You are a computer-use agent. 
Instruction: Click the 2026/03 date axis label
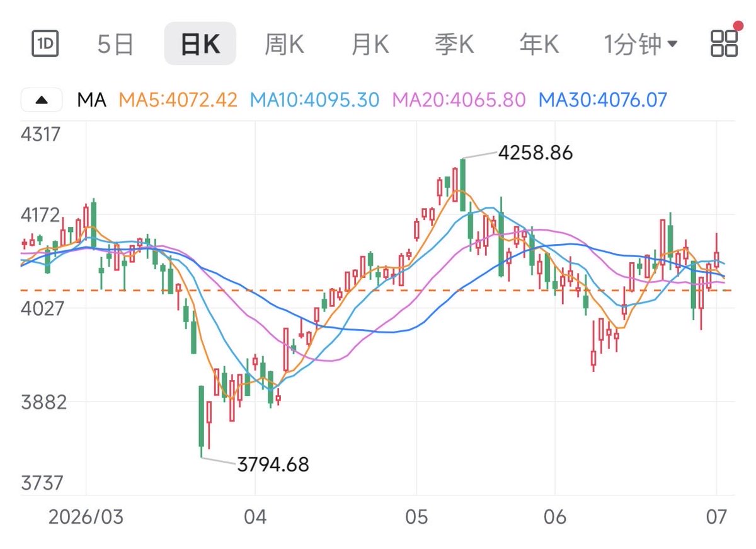tap(86, 517)
